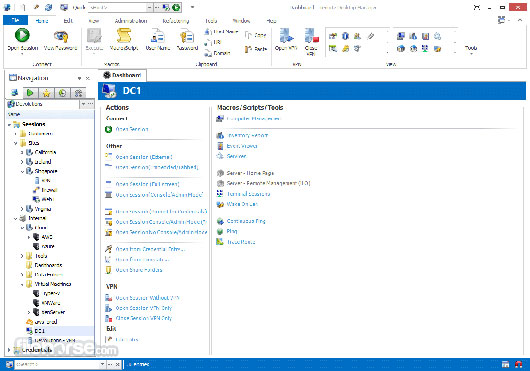Click Server - Home Page link

[x=250, y=173]
